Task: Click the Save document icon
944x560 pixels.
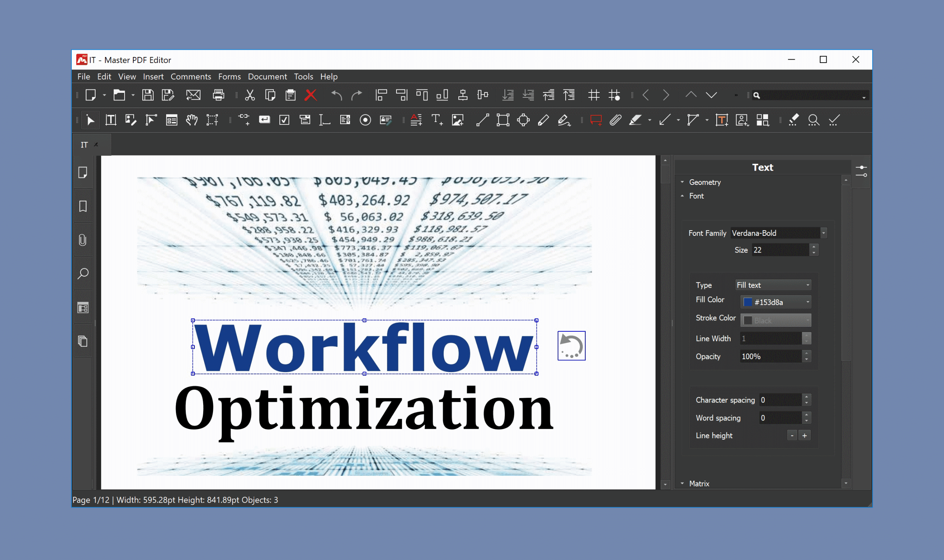Action: coord(148,95)
